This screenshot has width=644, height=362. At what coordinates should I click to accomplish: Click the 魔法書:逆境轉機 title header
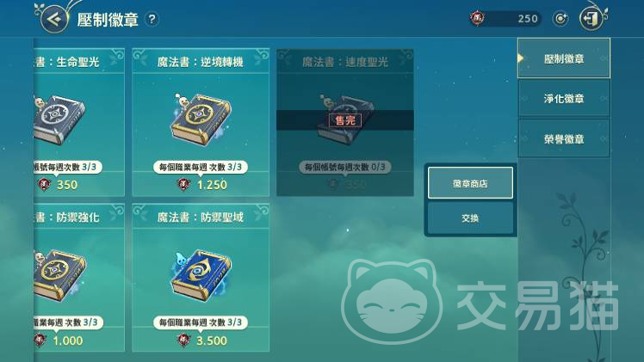coord(201,62)
